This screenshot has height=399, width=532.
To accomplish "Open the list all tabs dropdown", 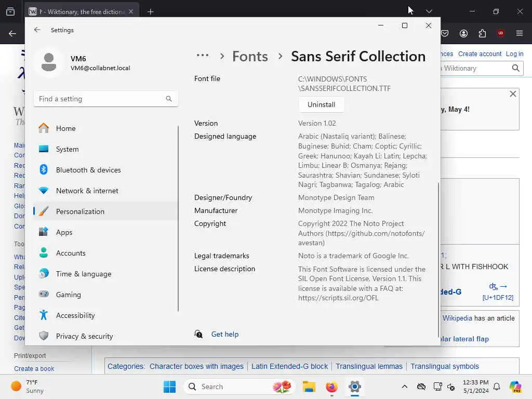I will click(x=429, y=11).
